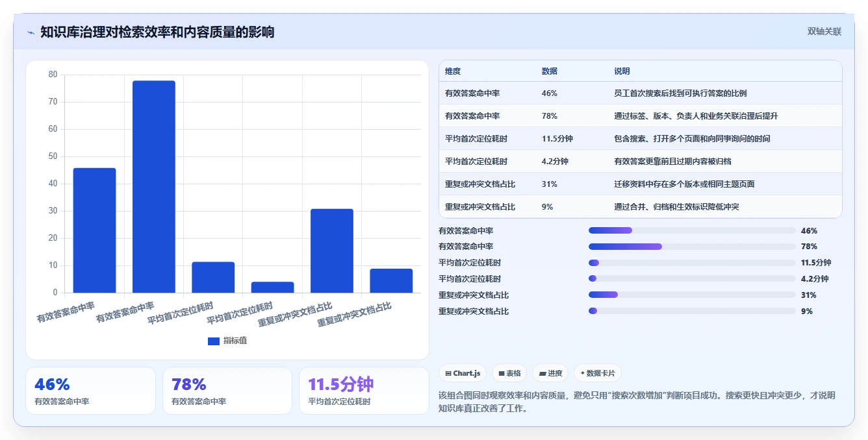
Task: Click the progress bar labeled 11.5分钟
Action: pos(692,263)
